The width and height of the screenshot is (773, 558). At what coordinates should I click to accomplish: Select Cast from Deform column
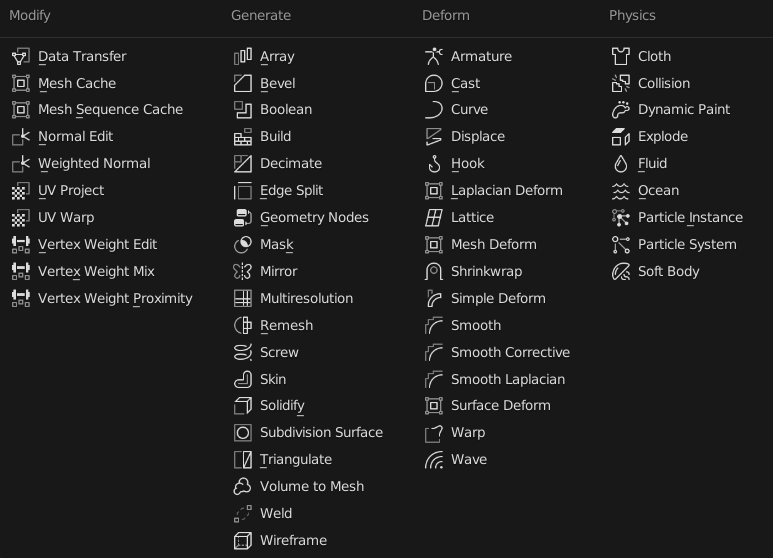tap(453, 83)
